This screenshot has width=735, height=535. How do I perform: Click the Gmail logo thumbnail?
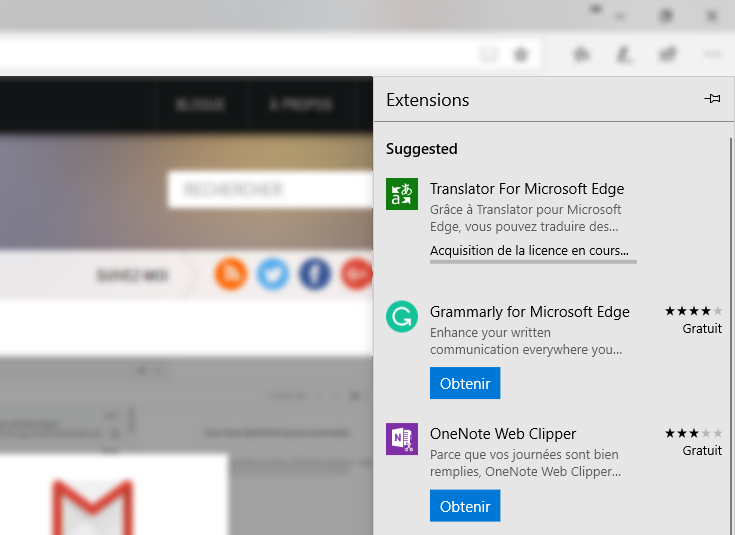(x=92, y=506)
